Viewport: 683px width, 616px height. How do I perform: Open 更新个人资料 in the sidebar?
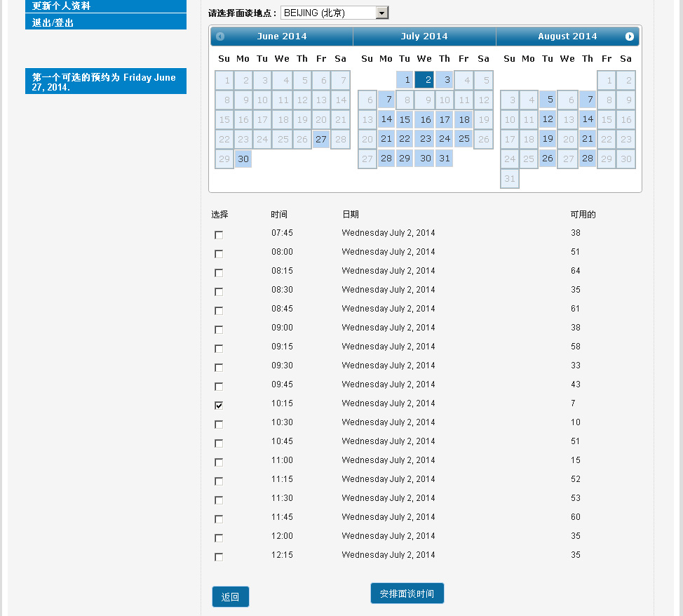[105, 6]
